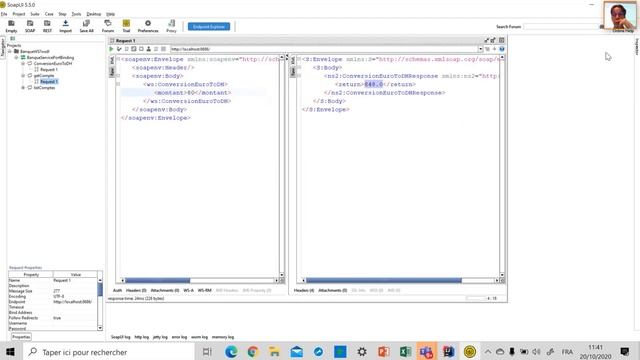The width and height of the screenshot is (640, 360).
Task: Click the Navigator vertical side tab
Action: click(x=3, y=47)
